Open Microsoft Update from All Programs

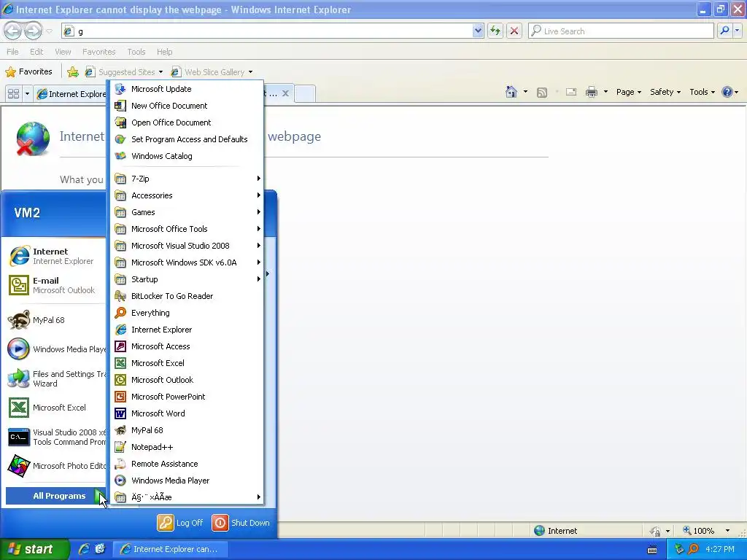tap(187, 89)
